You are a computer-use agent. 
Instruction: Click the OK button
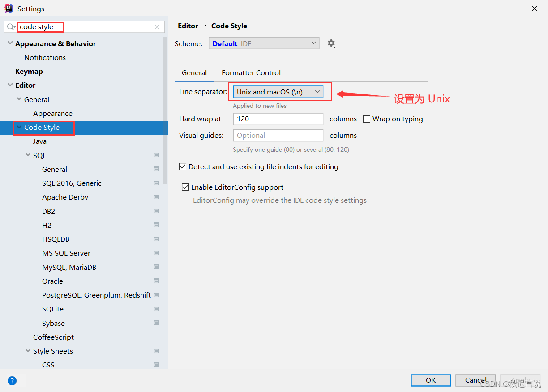point(430,380)
